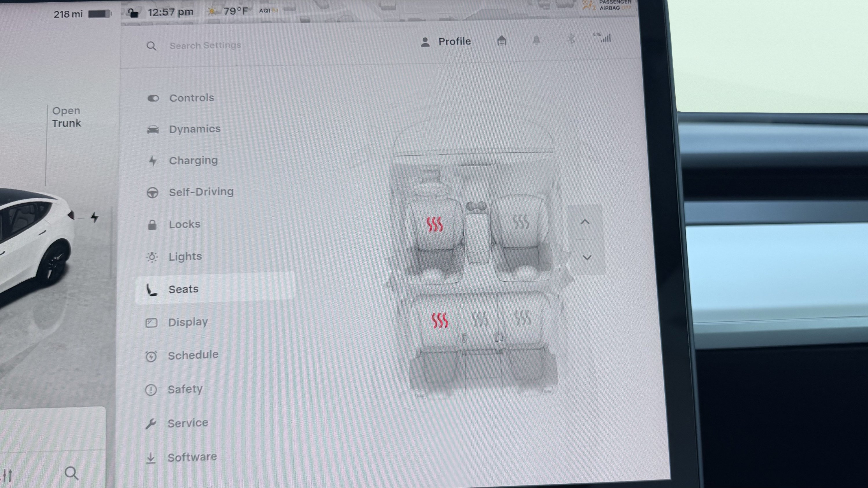The height and width of the screenshot is (488, 868).
Task: Tap the 12:57 pm clock
Action: click(x=170, y=12)
